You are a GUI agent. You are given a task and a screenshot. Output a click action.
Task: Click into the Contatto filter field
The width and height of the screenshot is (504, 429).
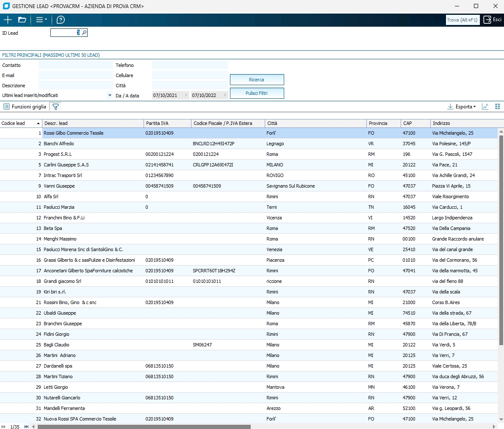tap(75, 65)
